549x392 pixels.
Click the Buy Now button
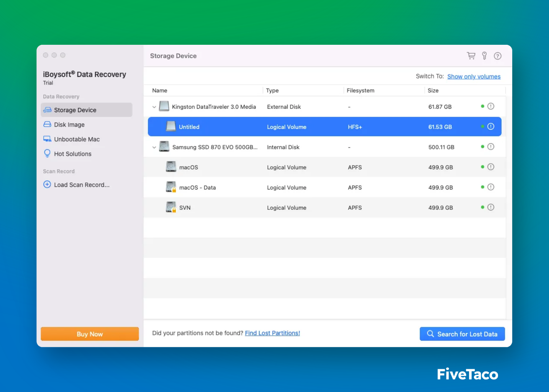(90, 334)
